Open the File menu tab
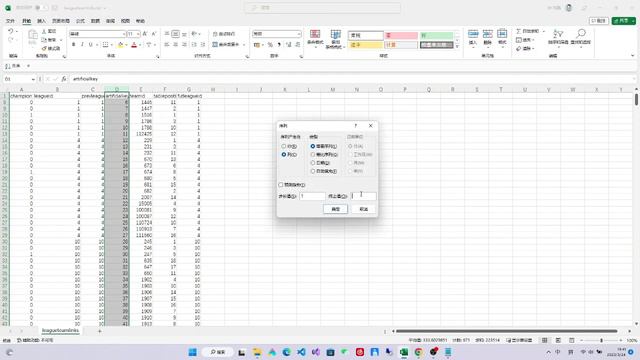Viewport: 640px width, 360px height. pos(11,21)
